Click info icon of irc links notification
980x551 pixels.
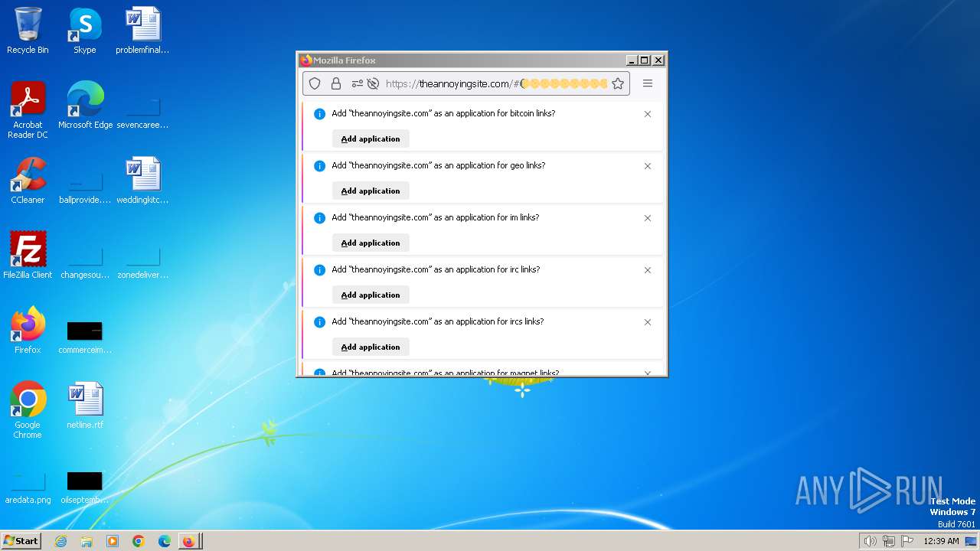(320, 270)
